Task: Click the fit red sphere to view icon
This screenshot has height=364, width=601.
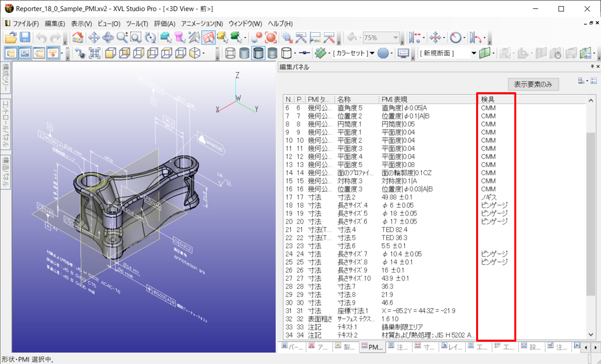Action: [x=271, y=38]
